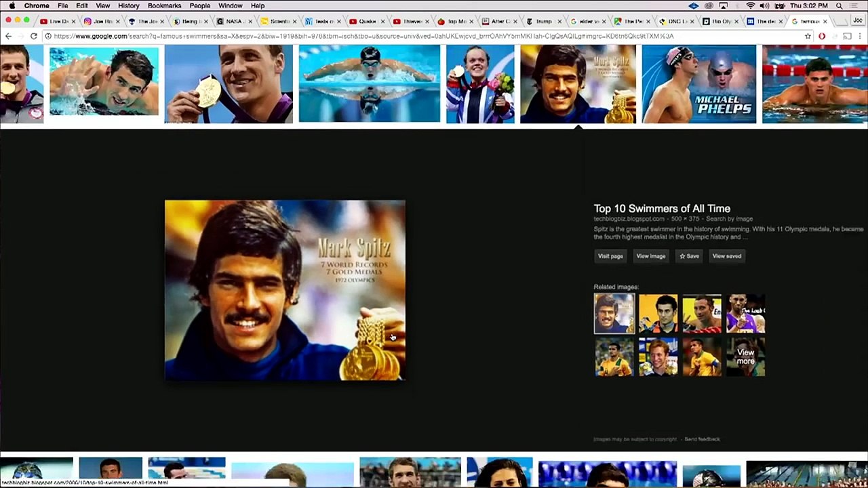Viewport: 868px width, 488px height.
Task: Close the NASA tab
Action: [x=252, y=22]
